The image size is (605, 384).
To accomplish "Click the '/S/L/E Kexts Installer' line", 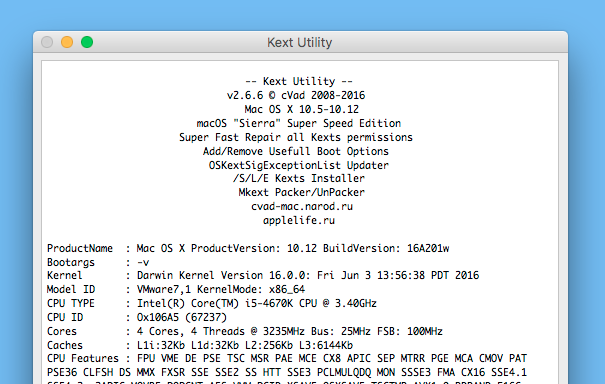I will click(299, 178).
